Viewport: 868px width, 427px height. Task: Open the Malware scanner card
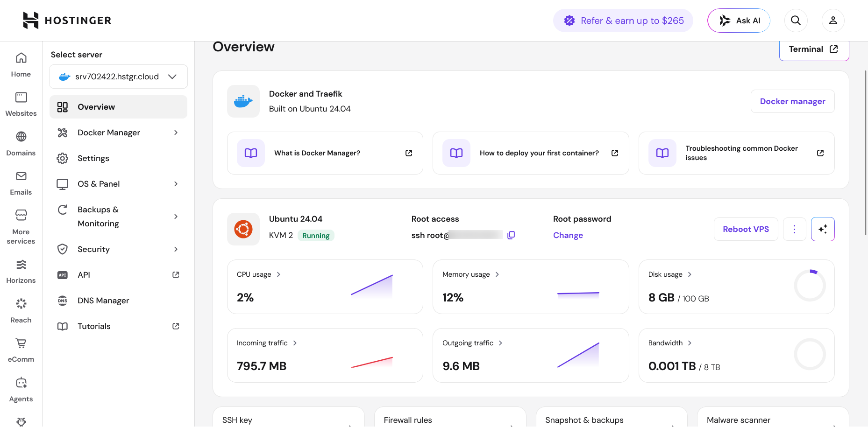pyautogui.click(x=773, y=417)
